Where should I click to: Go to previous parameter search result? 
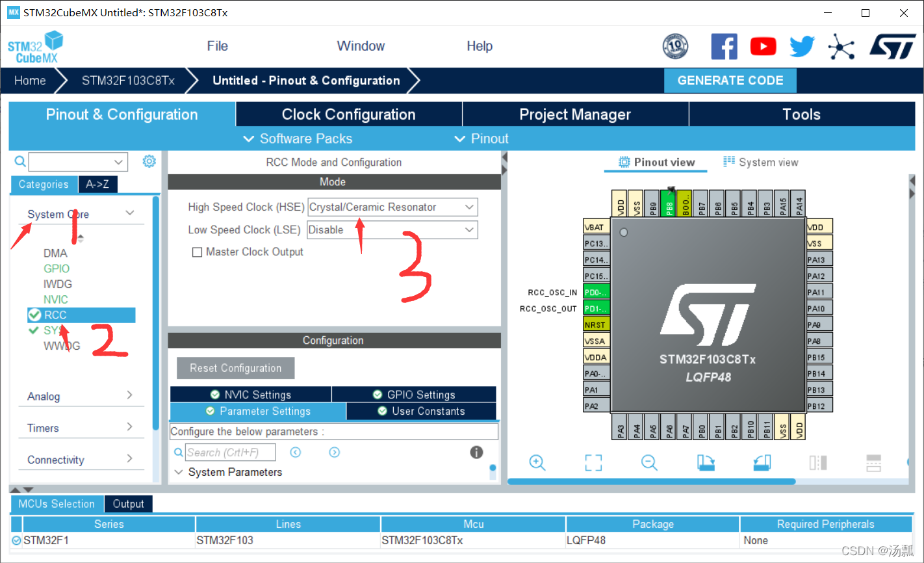[296, 452]
